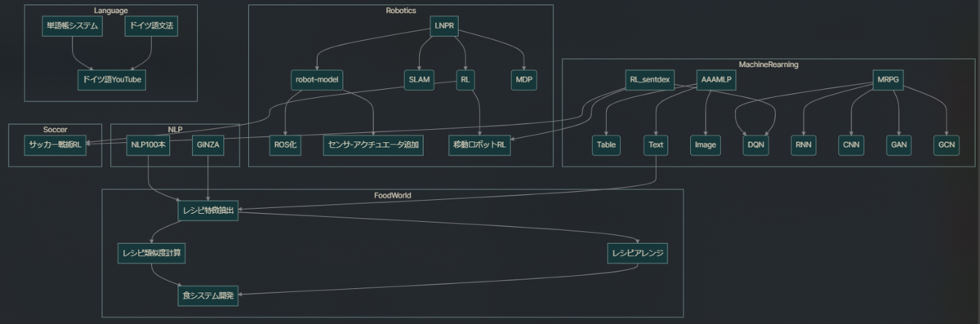Click the ドイツ語YouTube node
980x324 pixels.
[x=113, y=80]
